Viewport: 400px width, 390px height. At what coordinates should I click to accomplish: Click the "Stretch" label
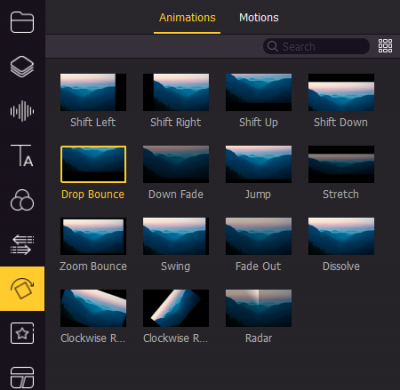(341, 194)
